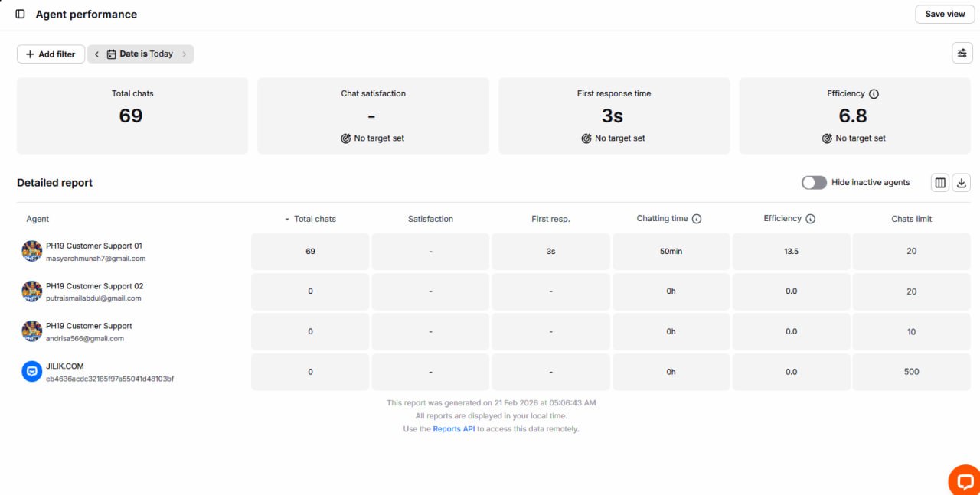Click the Satisfaction column header
980x495 pixels.
click(430, 219)
